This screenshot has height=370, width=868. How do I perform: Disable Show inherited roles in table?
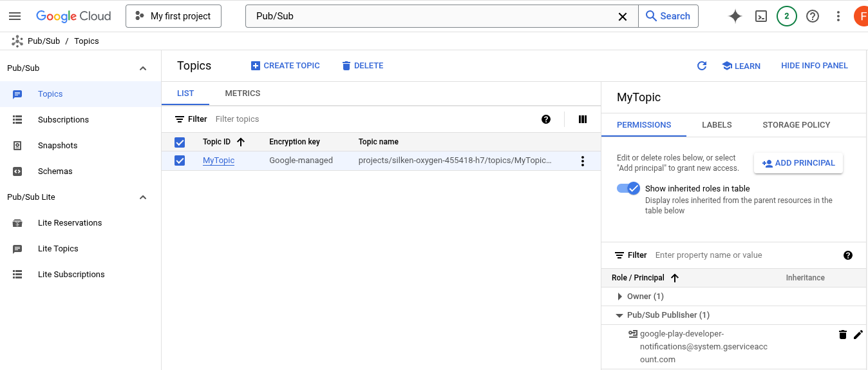(627, 188)
